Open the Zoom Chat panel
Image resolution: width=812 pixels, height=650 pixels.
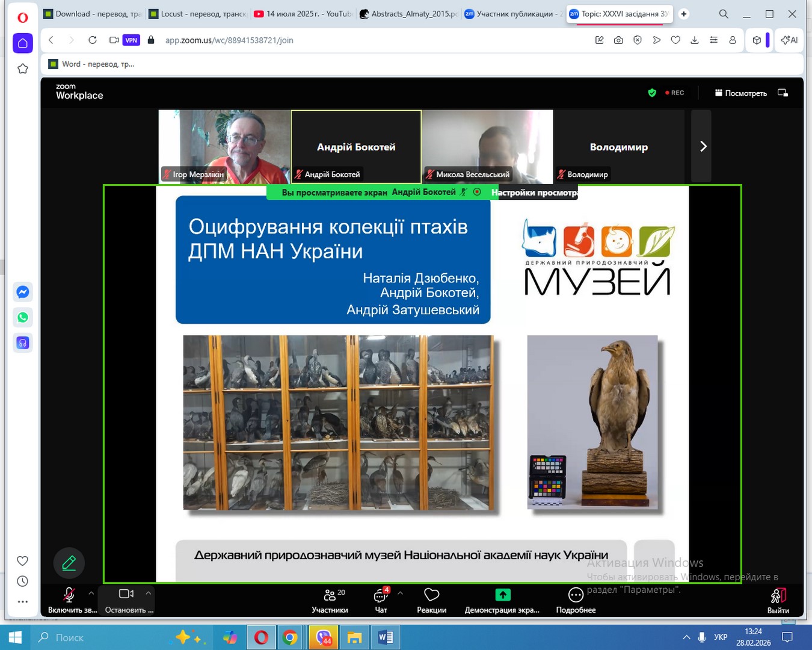coord(381,596)
